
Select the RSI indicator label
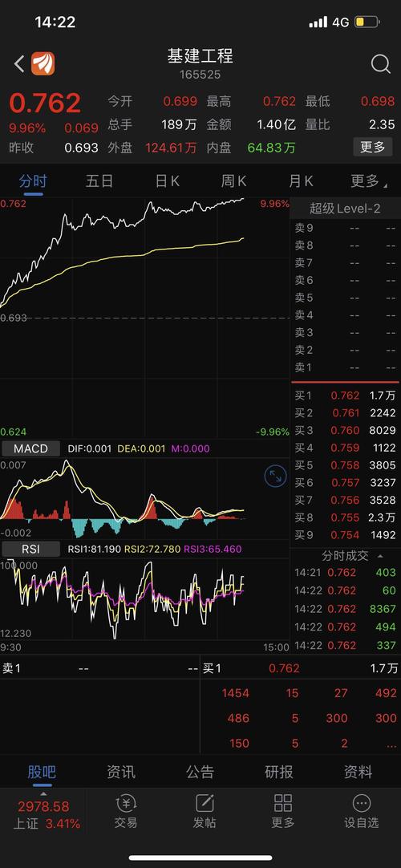pyautogui.click(x=31, y=550)
